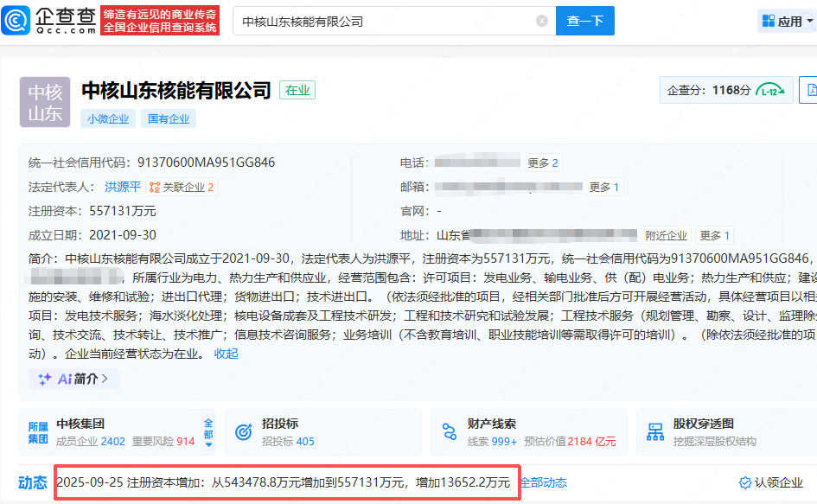
Task: Open the 应用 grid icon menu
Action: [769, 22]
